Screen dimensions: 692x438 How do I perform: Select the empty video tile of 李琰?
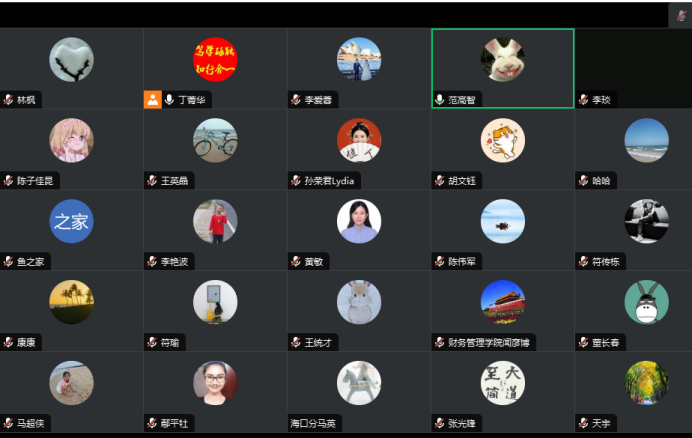click(x=633, y=68)
